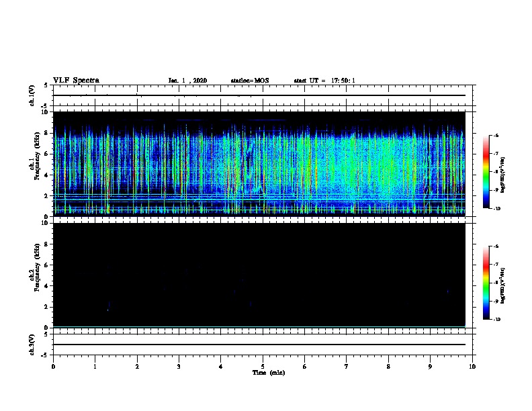Click the "-10" label on ch.2 color scale
The height and width of the screenshot is (411, 532).
(496, 320)
